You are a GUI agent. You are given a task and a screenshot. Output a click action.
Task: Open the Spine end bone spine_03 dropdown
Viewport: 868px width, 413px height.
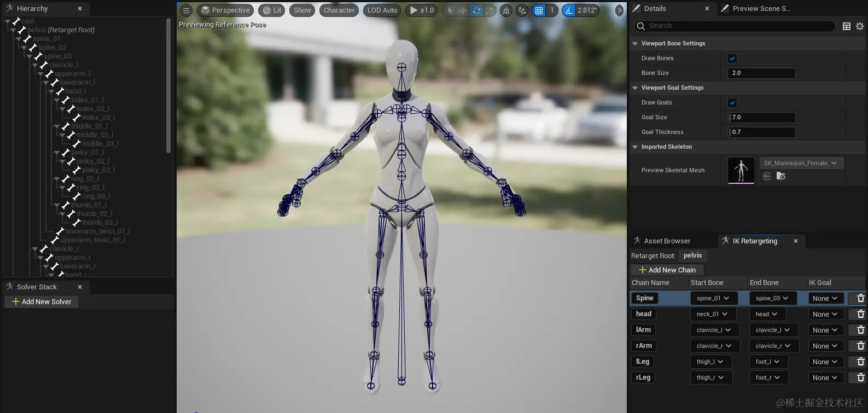(773, 298)
